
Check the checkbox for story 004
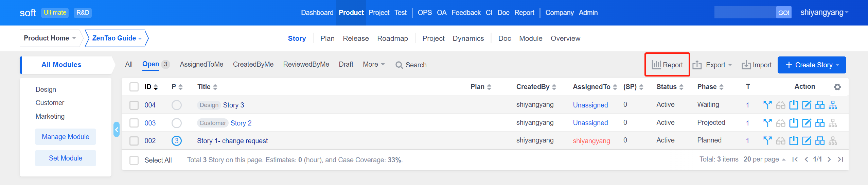[x=134, y=105]
